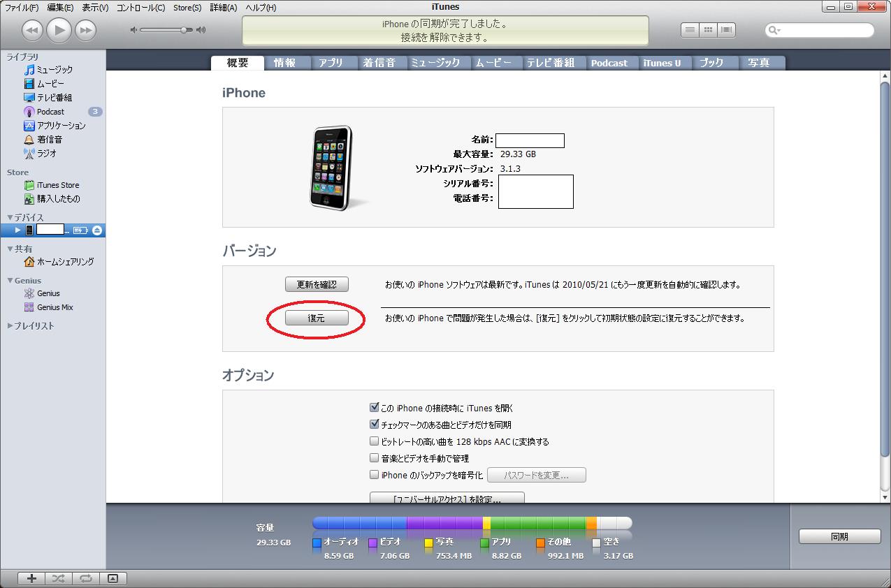The width and height of the screenshot is (891, 588).
Task: Open the 詳細(A) menu
Action: click(224, 8)
